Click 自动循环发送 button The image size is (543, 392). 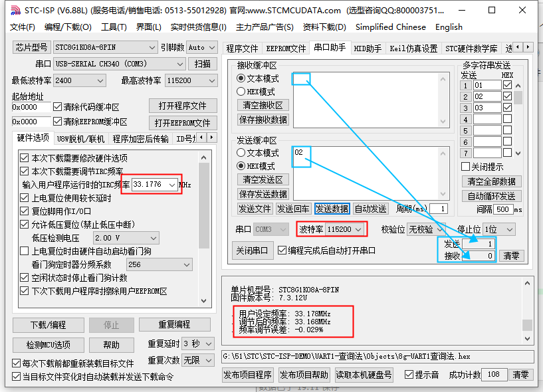pyautogui.click(x=491, y=197)
